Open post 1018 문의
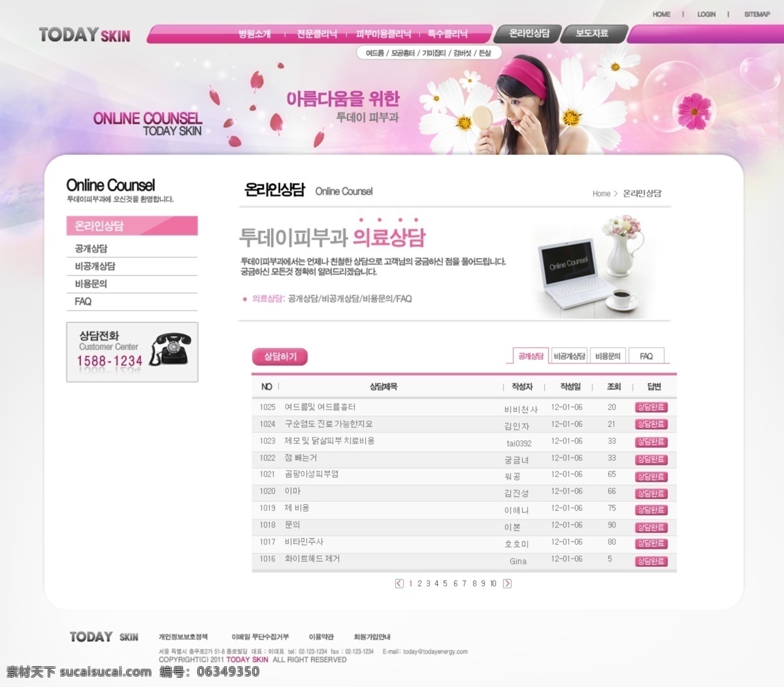This screenshot has width=784, height=687. tap(292, 525)
